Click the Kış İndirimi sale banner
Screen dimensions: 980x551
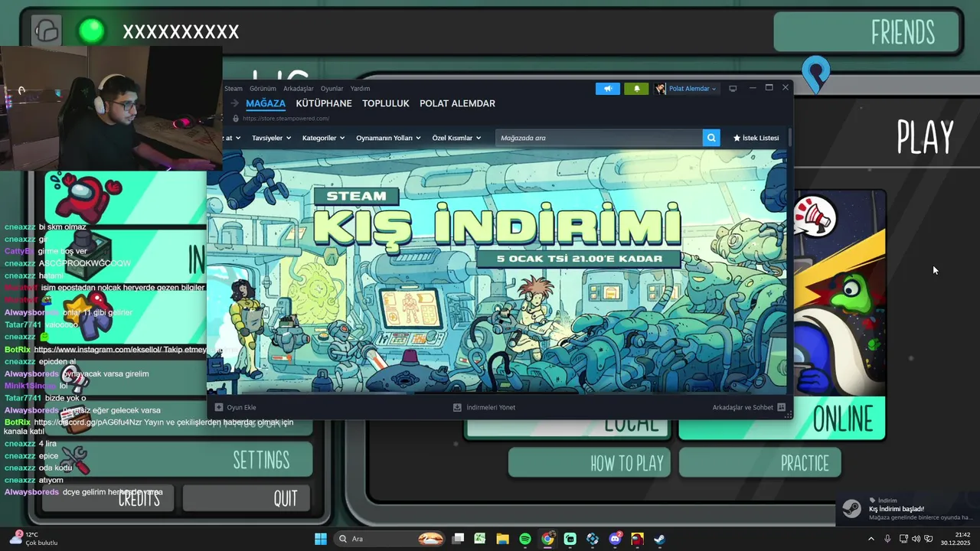coord(496,271)
